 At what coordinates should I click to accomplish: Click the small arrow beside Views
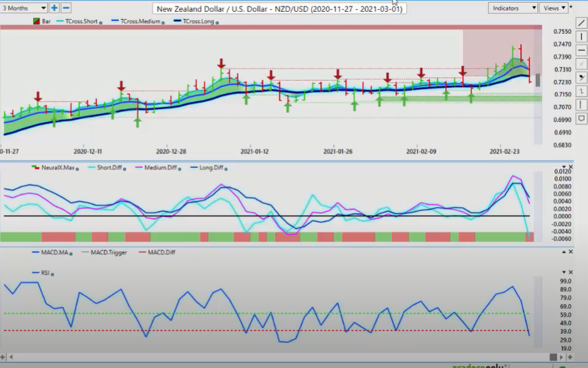[x=571, y=7]
